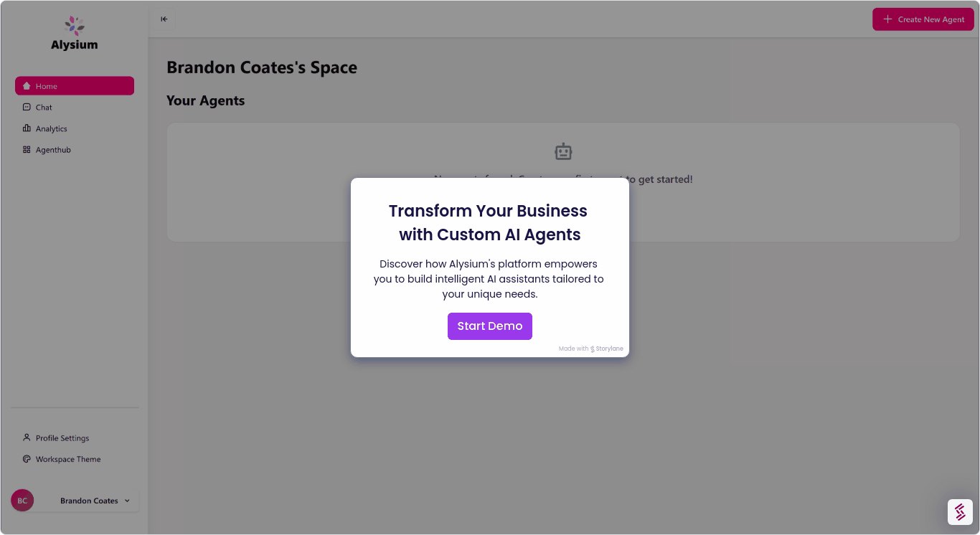The width and height of the screenshot is (980, 535).
Task: Click the Your Agents heading
Action: pos(206,101)
